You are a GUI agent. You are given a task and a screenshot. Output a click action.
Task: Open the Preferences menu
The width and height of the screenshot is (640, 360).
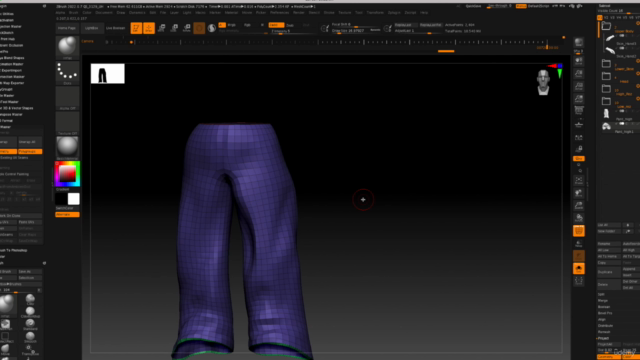pyautogui.click(x=280, y=13)
